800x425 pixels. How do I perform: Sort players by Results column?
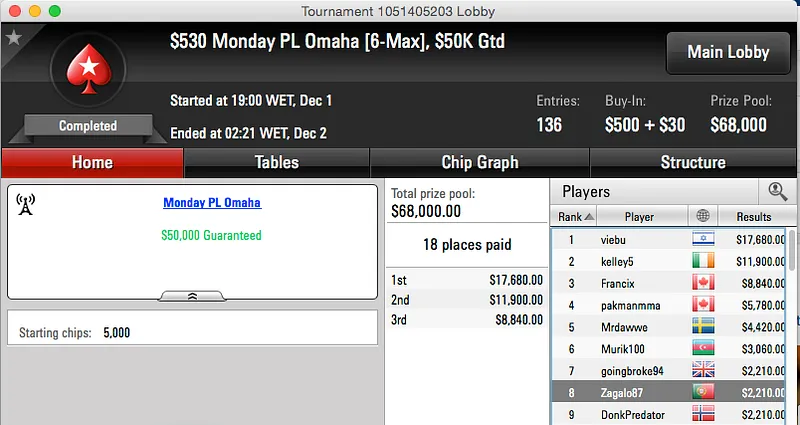(753, 216)
